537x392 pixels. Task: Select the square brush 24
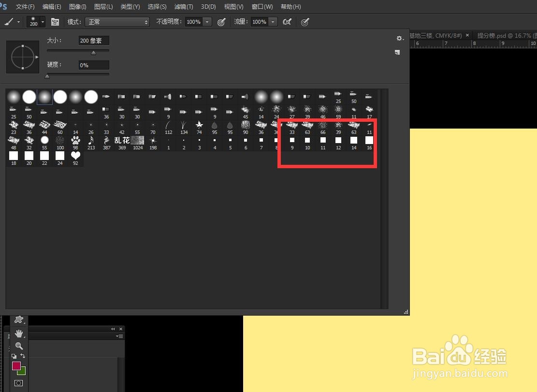tap(60, 158)
